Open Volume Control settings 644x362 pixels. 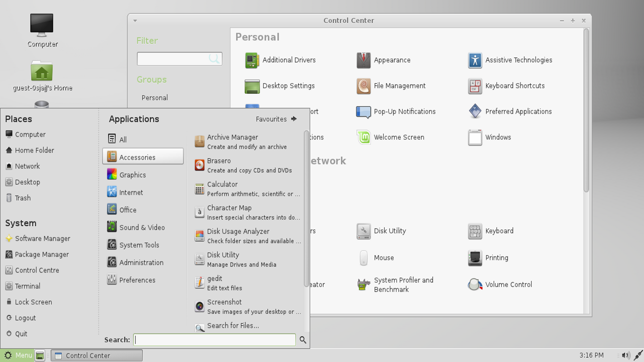500,285
